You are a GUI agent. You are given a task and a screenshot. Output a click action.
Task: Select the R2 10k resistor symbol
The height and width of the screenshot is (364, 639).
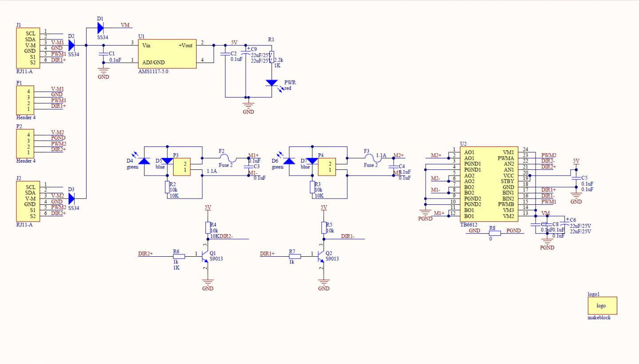[167, 187]
